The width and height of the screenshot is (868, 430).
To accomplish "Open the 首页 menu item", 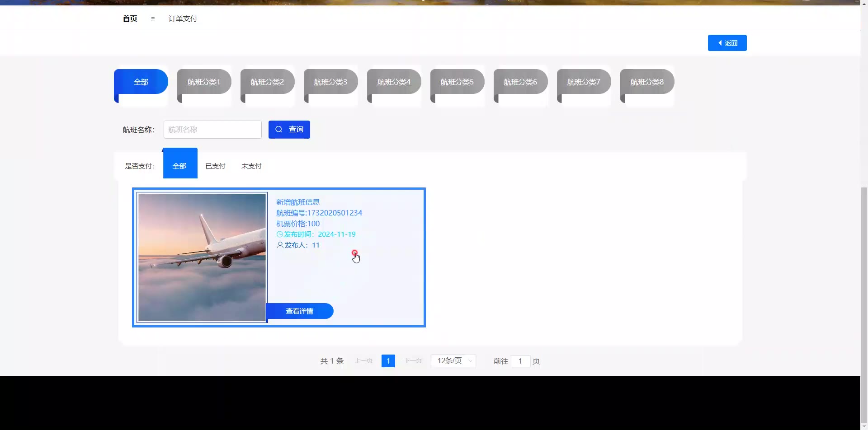I will coord(130,19).
